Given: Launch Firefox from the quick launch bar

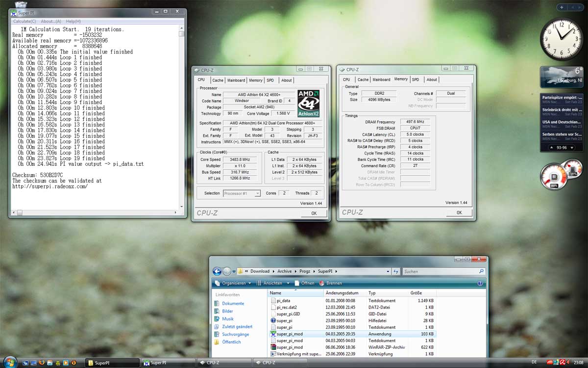Looking at the screenshot, I should pyautogui.click(x=42, y=363).
